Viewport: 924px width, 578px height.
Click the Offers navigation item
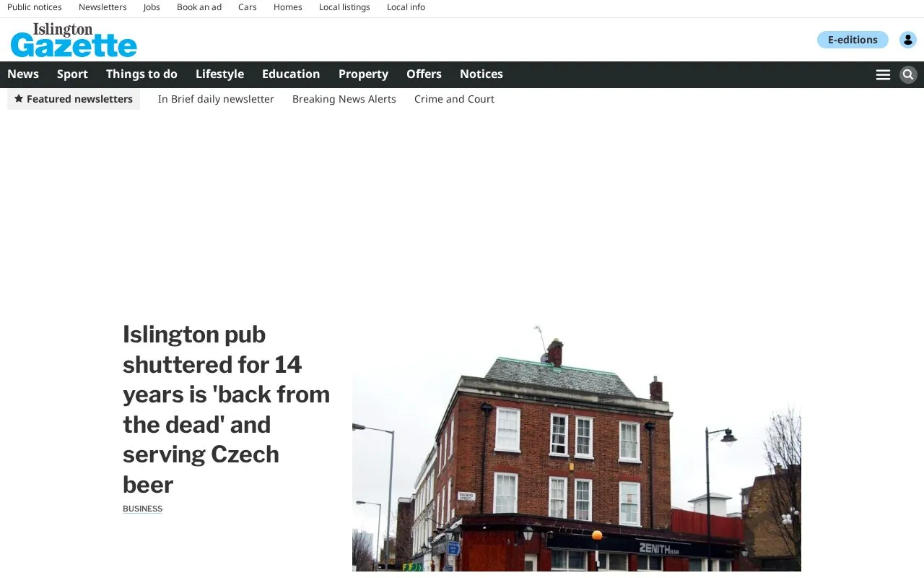coord(424,74)
